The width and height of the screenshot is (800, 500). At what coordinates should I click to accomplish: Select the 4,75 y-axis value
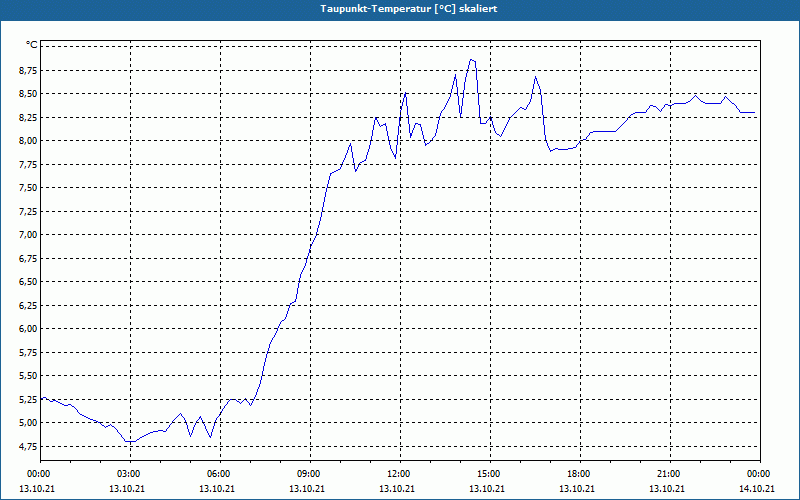tap(28, 446)
